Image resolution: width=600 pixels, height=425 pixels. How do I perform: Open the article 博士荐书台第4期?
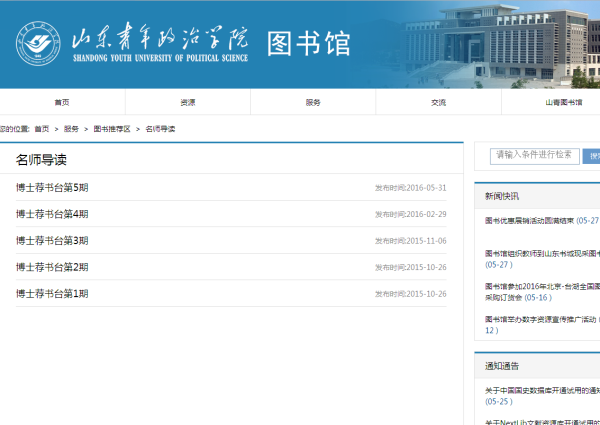click(52, 214)
